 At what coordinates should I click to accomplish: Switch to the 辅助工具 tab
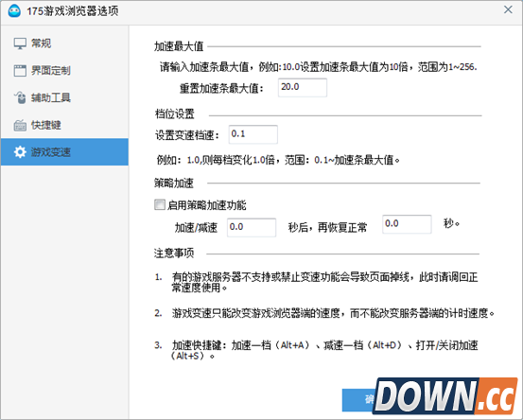click(x=64, y=97)
